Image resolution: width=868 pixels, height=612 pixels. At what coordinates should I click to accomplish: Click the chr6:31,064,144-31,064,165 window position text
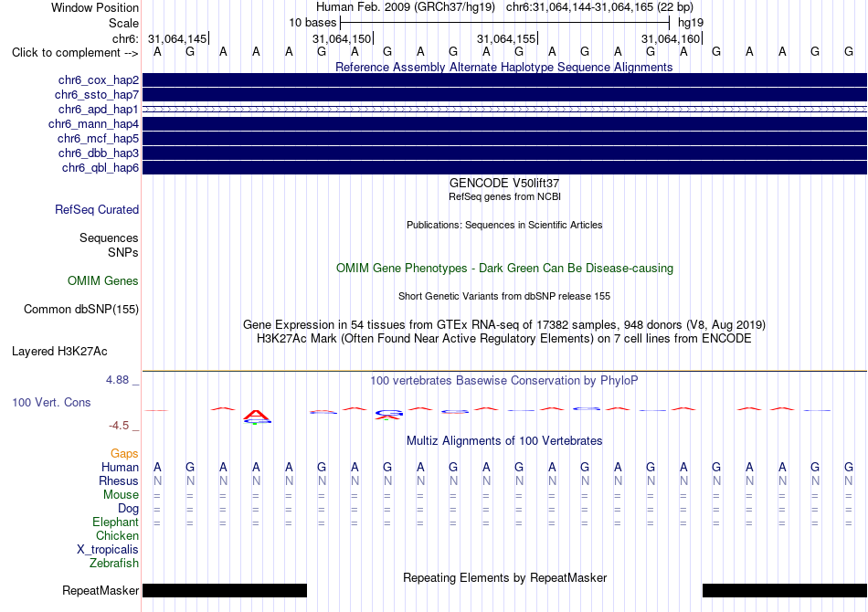pyautogui.click(x=599, y=7)
